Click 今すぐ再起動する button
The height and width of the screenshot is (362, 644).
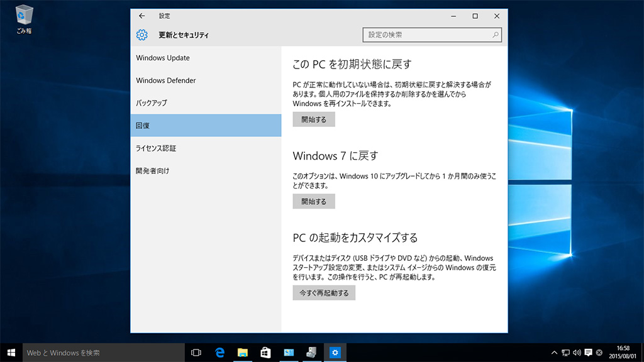click(324, 293)
